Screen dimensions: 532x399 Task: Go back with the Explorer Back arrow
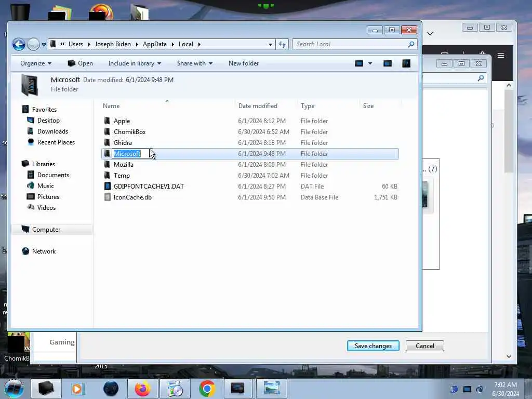coord(19,44)
